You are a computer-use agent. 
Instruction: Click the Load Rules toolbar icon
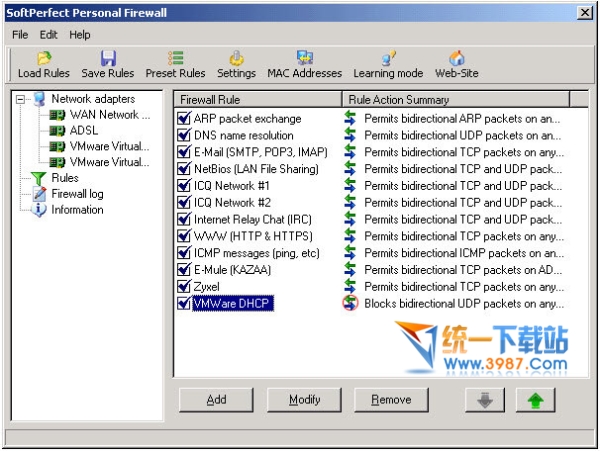(44, 58)
